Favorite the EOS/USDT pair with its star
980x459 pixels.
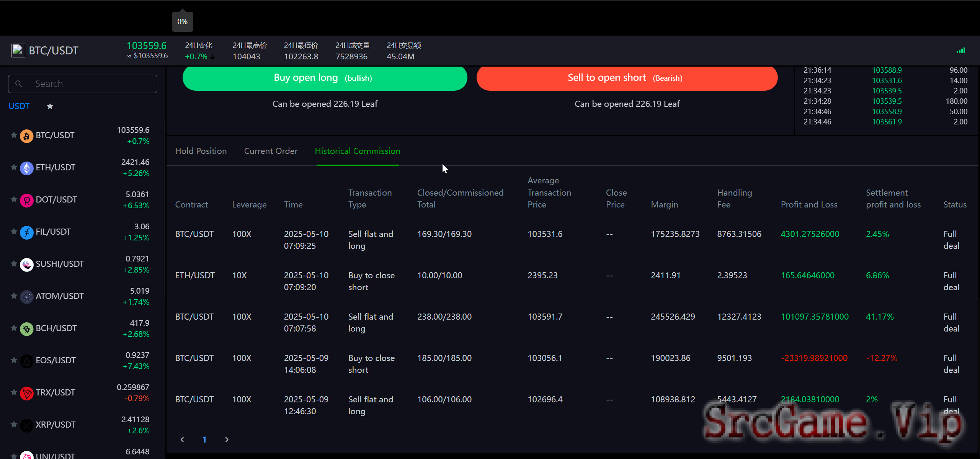click(x=14, y=360)
